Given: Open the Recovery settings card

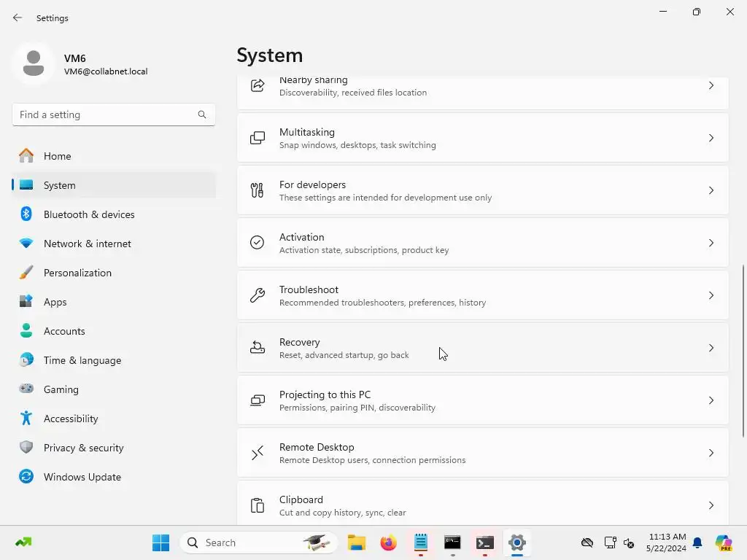Looking at the screenshot, I should pos(483,348).
